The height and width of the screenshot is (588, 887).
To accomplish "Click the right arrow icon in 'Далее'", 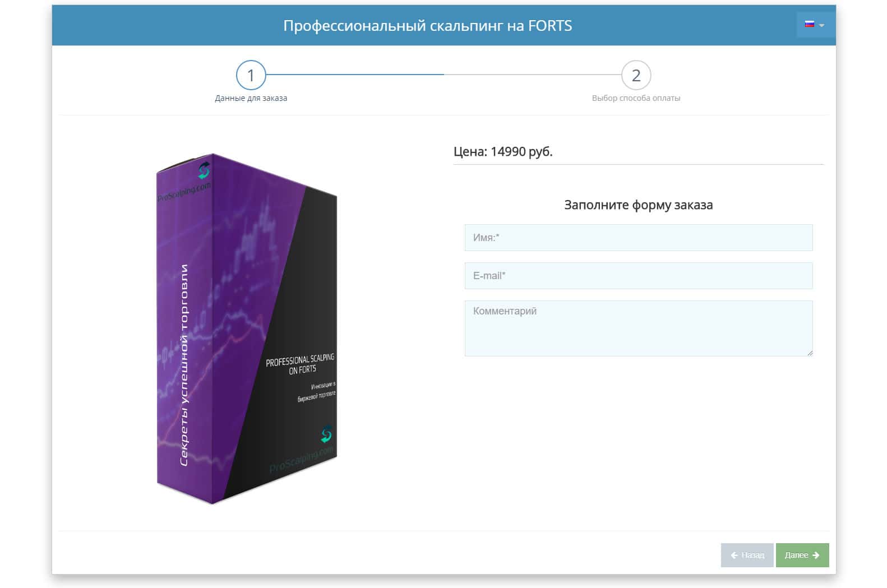I will point(816,555).
